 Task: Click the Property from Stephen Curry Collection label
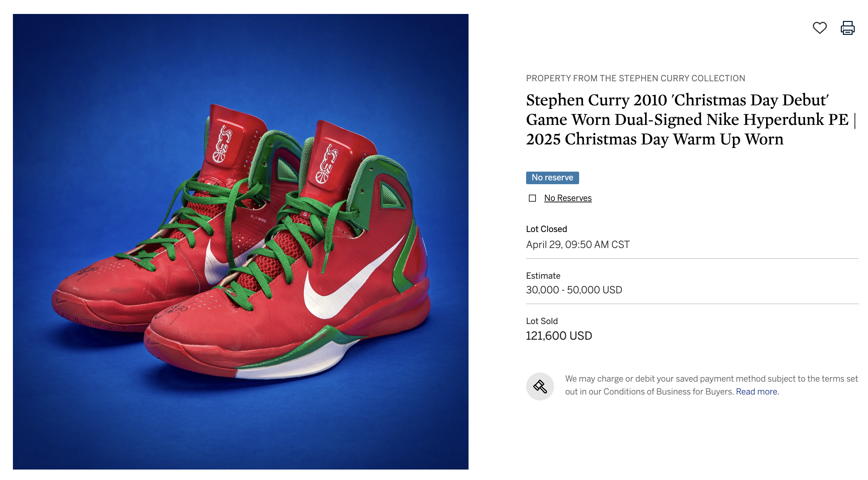point(635,78)
